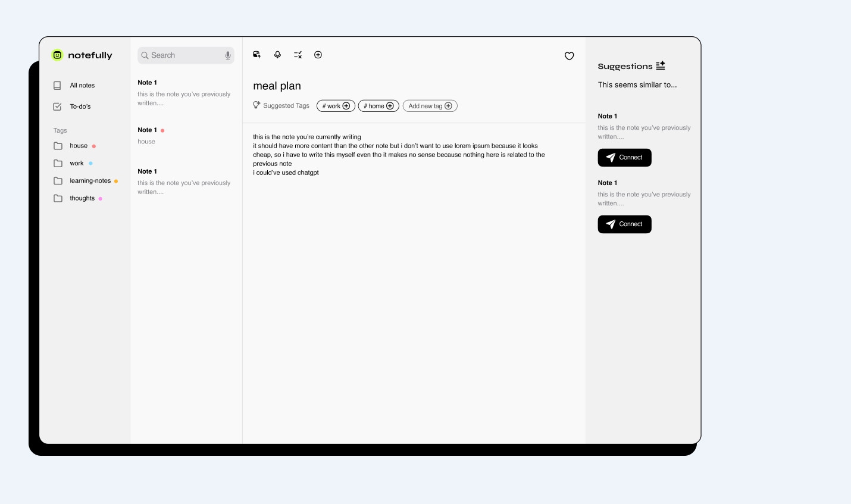Click the Add new tag button
The height and width of the screenshot is (504, 851).
tap(430, 106)
